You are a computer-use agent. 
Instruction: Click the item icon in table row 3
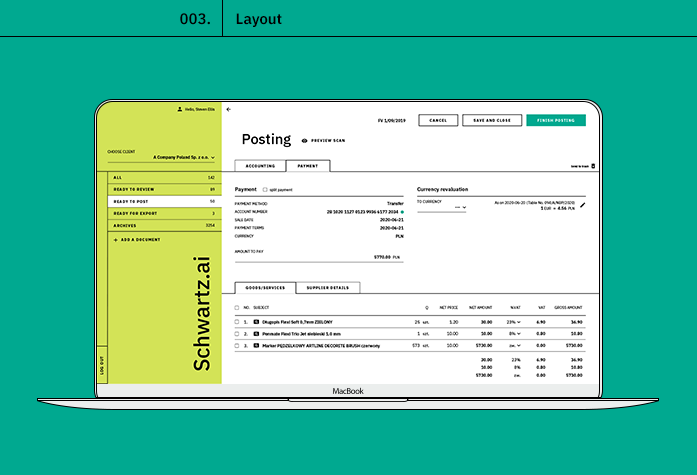tap(256, 345)
